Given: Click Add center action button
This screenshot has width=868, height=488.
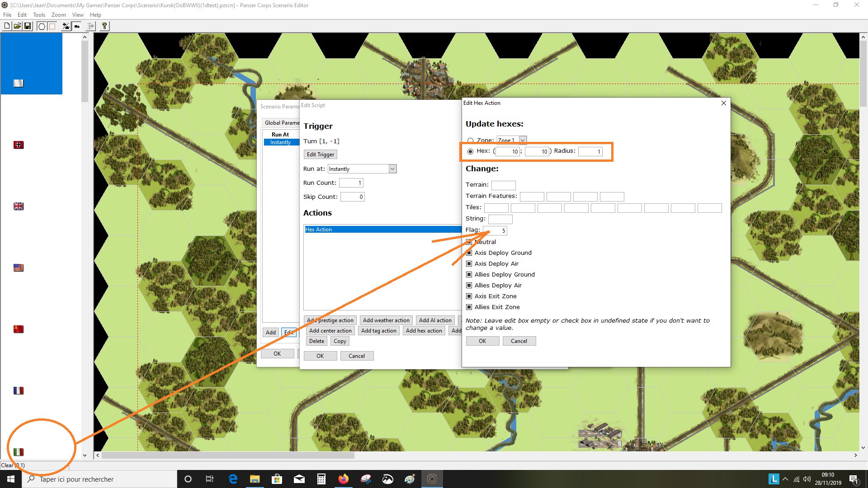Looking at the screenshot, I should tap(330, 331).
